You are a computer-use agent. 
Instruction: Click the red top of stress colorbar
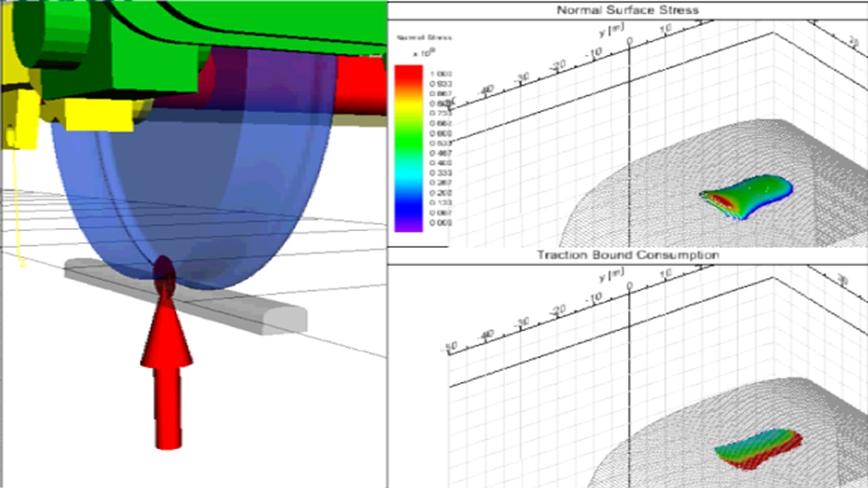[408, 72]
